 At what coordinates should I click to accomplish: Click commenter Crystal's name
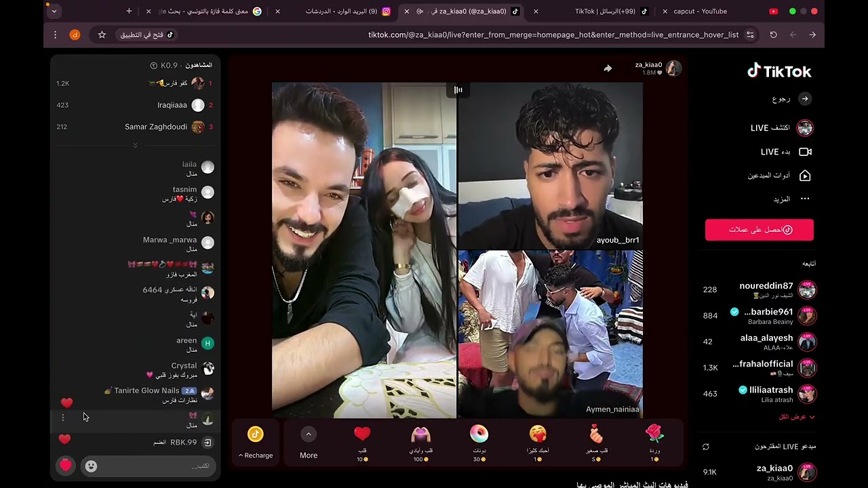(184, 366)
